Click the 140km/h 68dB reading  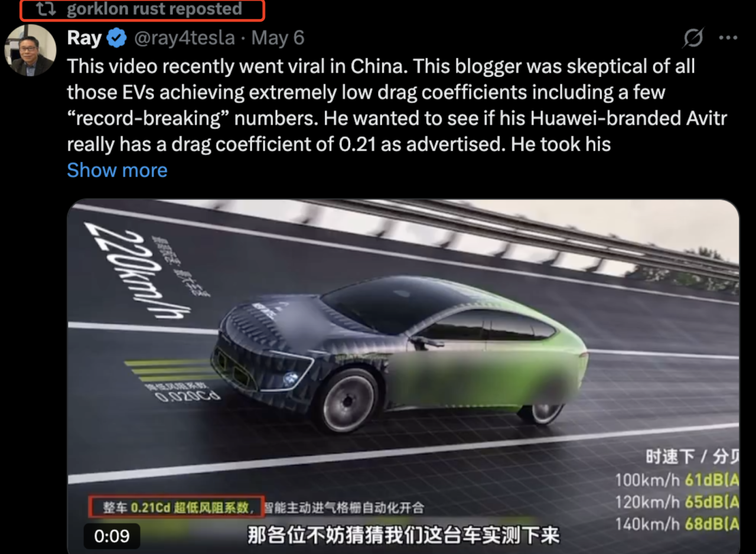[677, 524]
